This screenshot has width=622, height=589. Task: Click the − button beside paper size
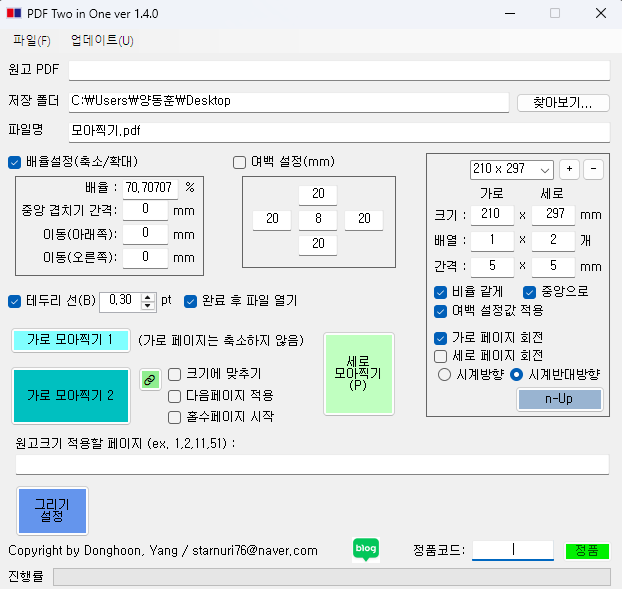[x=593, y=169]
